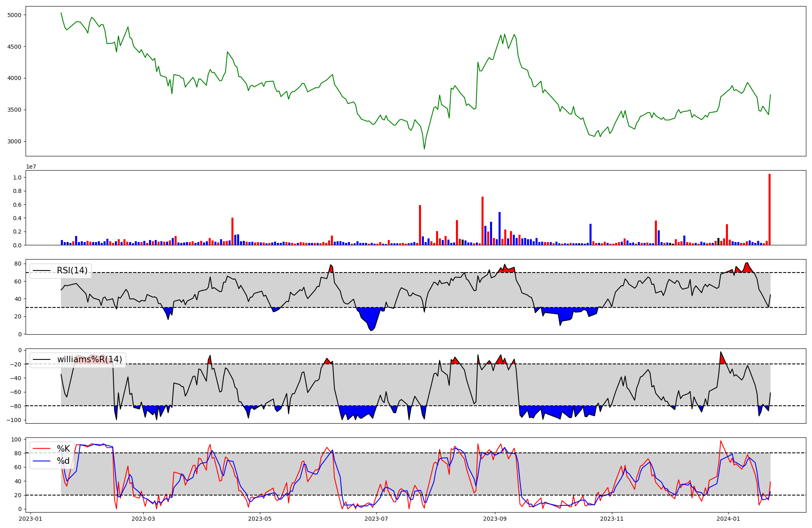
Task: Click the -40 Williams axis label
Action: click(x=15, y=378)
